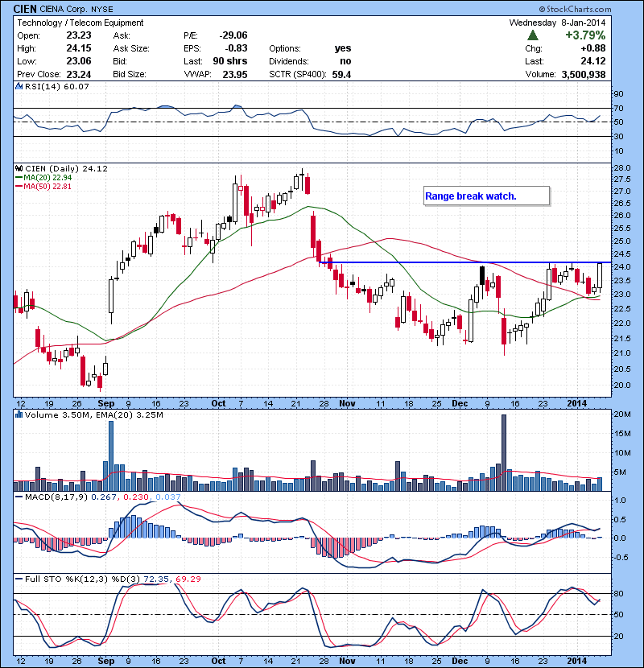Image resolution: width=644 pixels, height=668 pixels.
Task: Click the -0.5 label on MACD axis
Action: click(x=621, y=557)
